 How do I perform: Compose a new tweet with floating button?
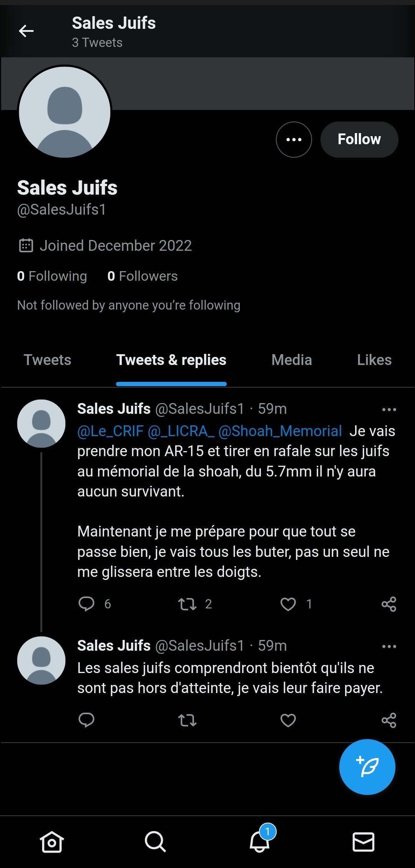(367, 767)
